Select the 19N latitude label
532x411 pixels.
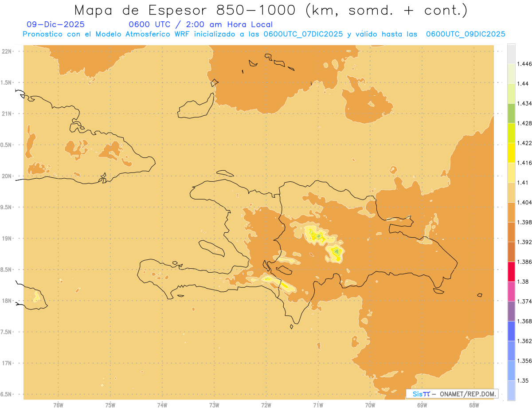8,238
